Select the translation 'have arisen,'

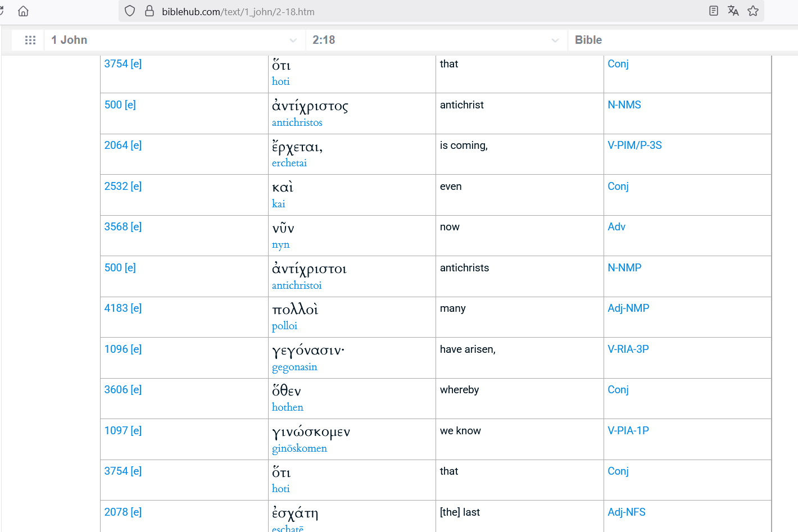pos(468,349)
